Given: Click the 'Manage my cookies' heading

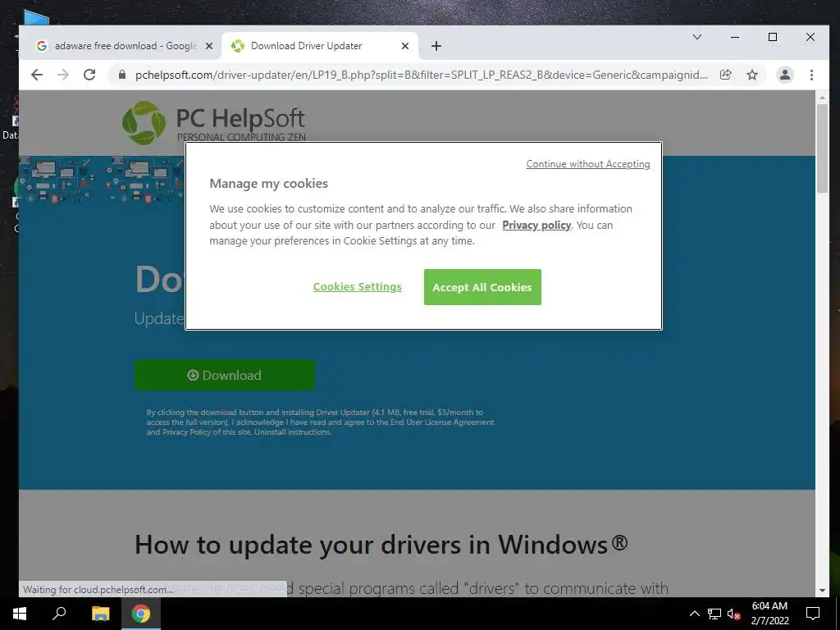Looking at the screenshot, I should coord(268,183).
